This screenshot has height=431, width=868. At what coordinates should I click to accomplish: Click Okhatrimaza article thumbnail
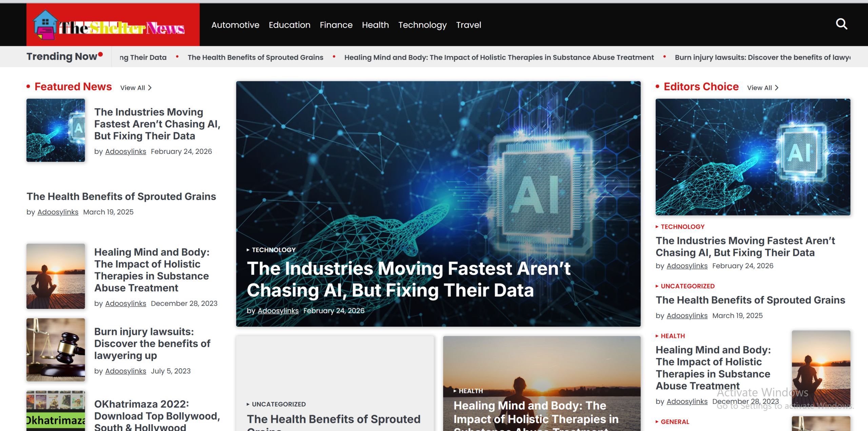56,411
